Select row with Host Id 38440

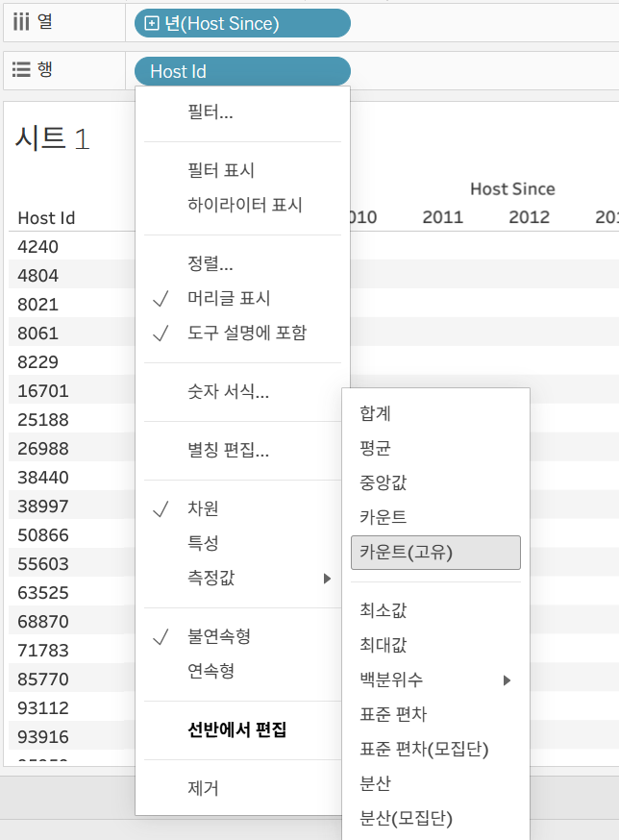click(43, 478)
